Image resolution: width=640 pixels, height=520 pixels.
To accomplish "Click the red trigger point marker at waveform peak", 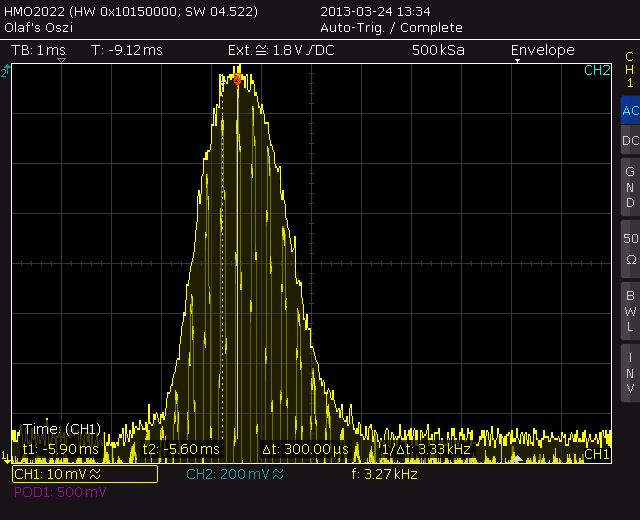I will (237, 80).
